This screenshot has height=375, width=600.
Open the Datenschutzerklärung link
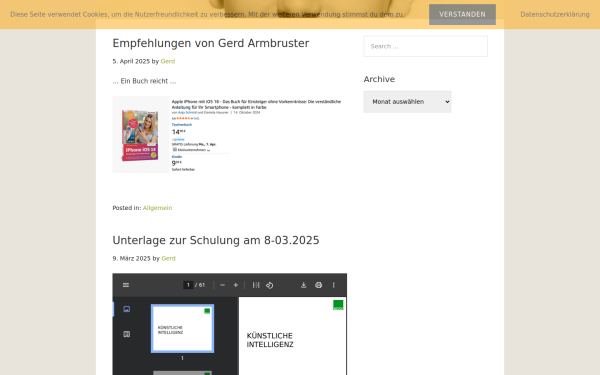[554, 15]
